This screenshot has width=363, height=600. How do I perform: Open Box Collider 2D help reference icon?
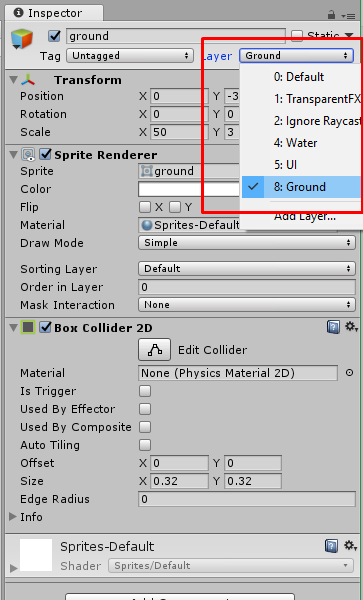(333, 328)
